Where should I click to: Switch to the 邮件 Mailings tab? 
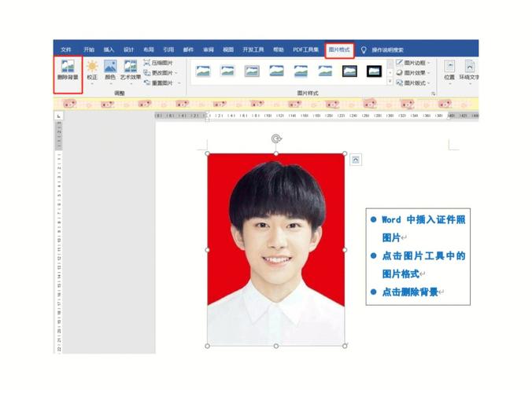[x=188, y=50]
